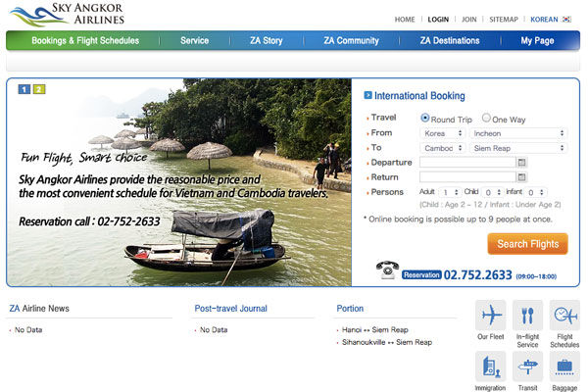Open the My Page menu
The height and width of the screenshot is (392, 588).
pyautogui.click(x=537, y=40)
